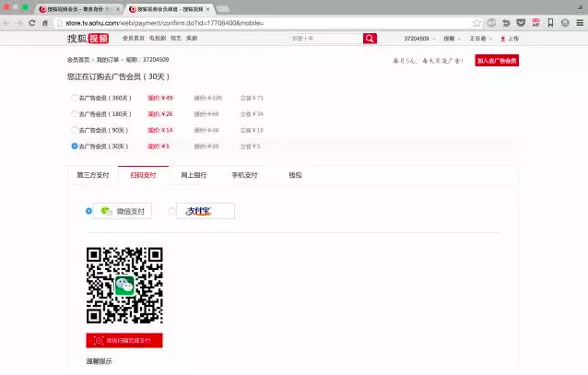Switch to the 扫码支付 payment tab
The height and width of the screenshot is (375, 588).
tap(143, 175)
